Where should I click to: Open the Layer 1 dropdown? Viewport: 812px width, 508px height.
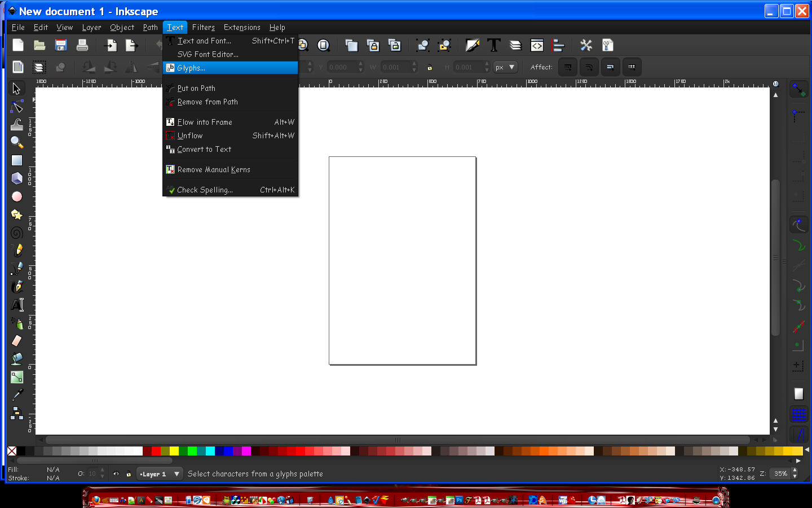[160, 474]
